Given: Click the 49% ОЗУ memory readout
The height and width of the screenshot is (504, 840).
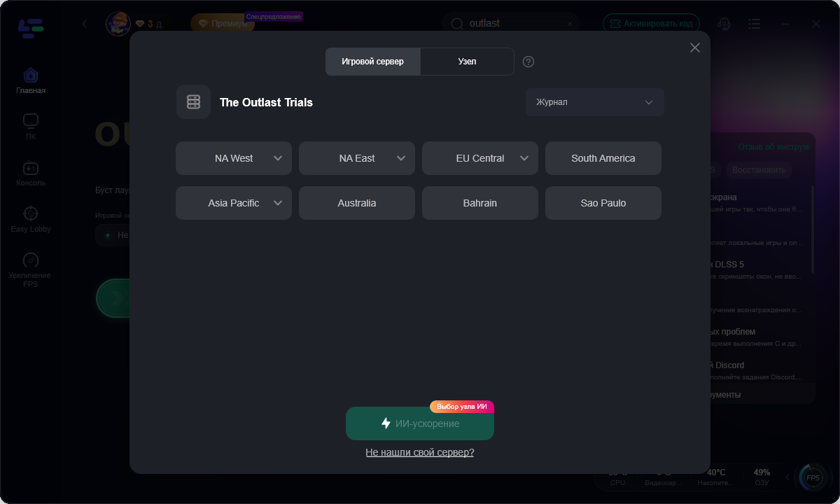Looking at the screenshot, I should pos(762,477).
